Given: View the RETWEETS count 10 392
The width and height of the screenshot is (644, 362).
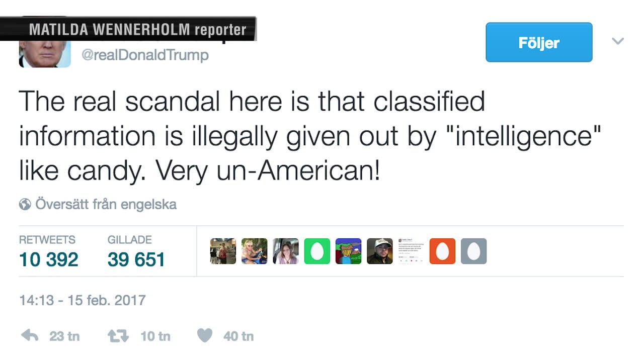Looking at the screenshot, I should tap(49, 259).
